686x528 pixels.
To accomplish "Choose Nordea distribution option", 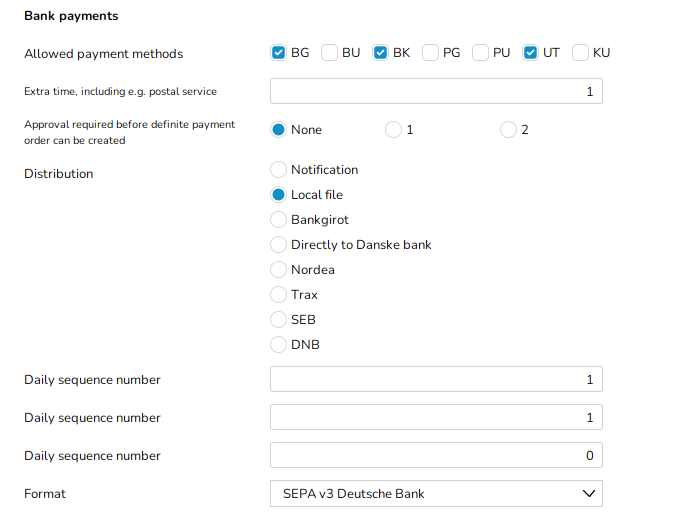I will pos(279,270).
